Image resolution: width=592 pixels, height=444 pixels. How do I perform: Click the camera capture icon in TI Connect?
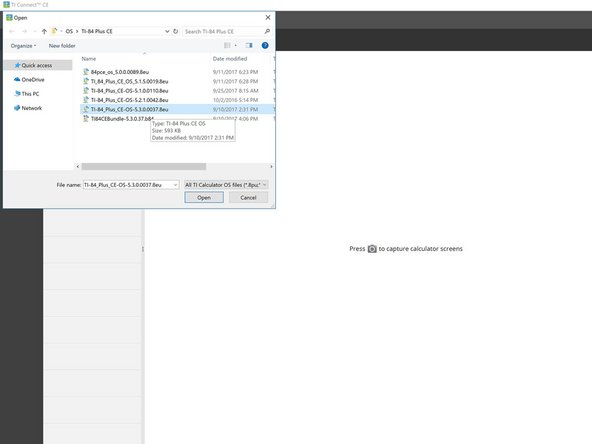[372, 249]
